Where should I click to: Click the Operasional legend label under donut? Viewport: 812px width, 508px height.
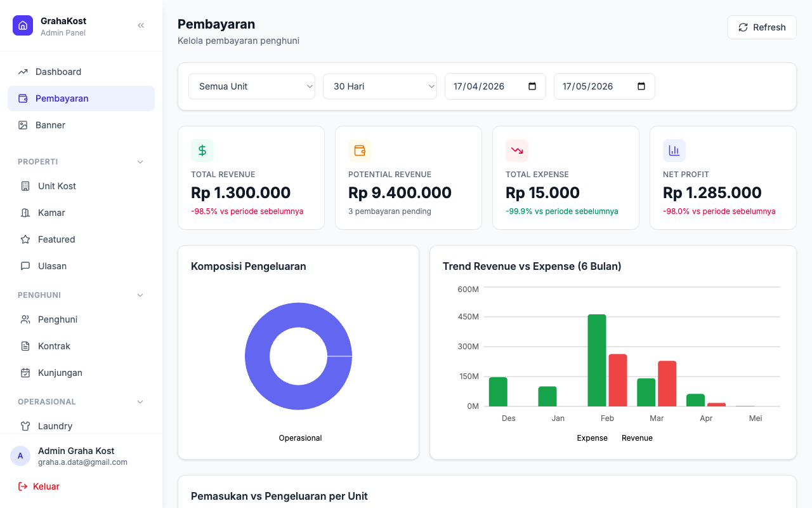pyautogui.click(x=300, y=438)
